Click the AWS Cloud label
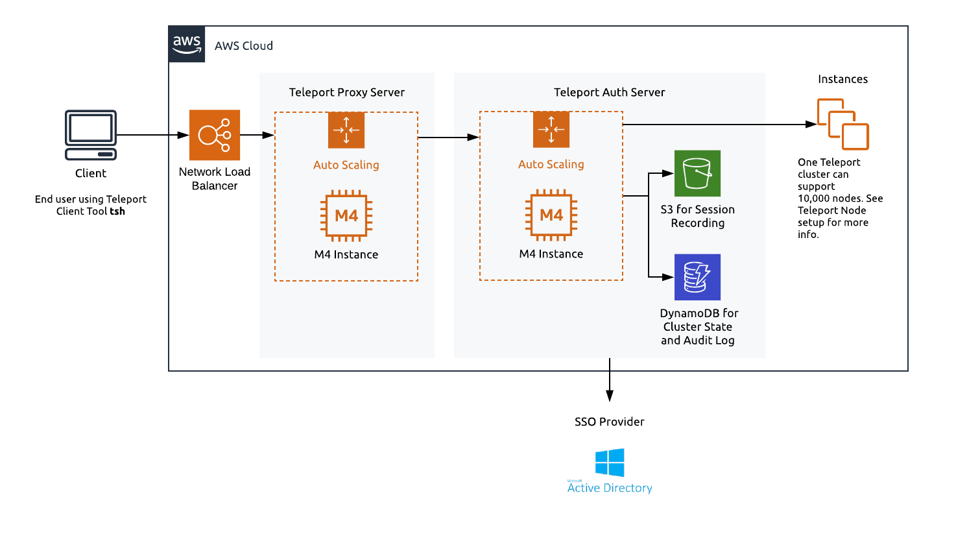Viewport: 980px width, 539px height. (244, 46)
